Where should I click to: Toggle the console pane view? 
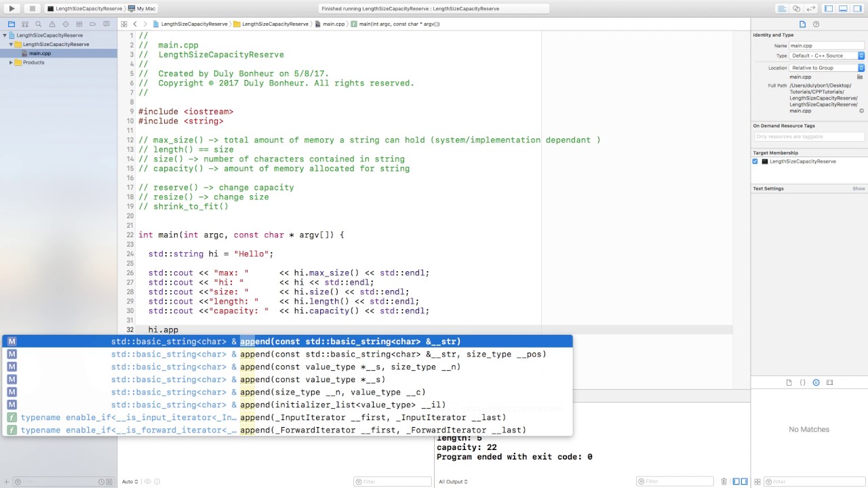click(x=745, y=481)
